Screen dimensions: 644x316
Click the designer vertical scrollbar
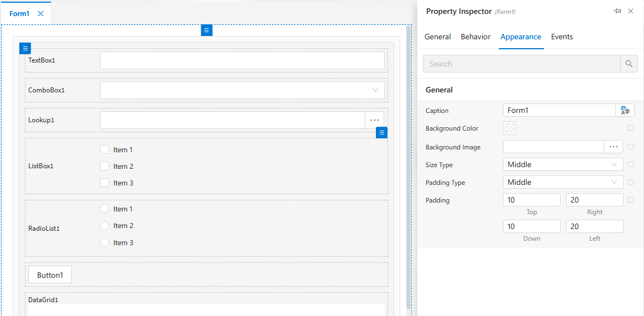click(x=409, y=167)
